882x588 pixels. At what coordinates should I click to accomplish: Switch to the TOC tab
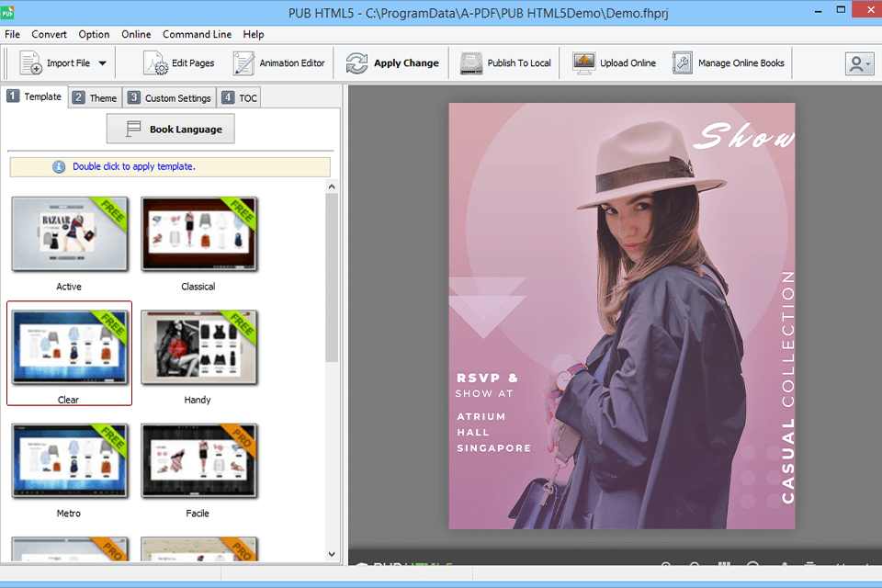pos(239,96)
